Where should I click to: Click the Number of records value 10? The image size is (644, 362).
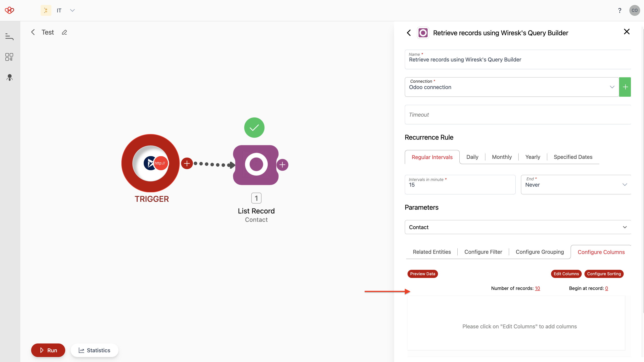point(537,288)
